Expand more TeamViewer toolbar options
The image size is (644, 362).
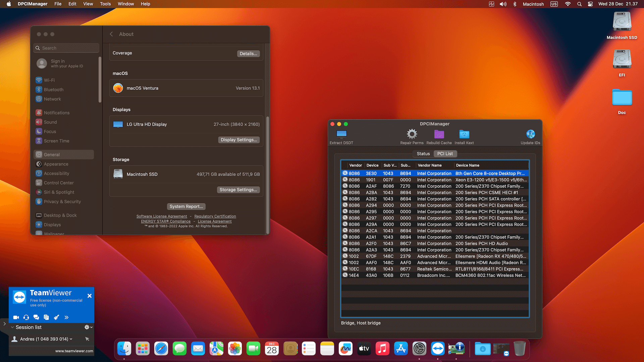click(66, 317)
